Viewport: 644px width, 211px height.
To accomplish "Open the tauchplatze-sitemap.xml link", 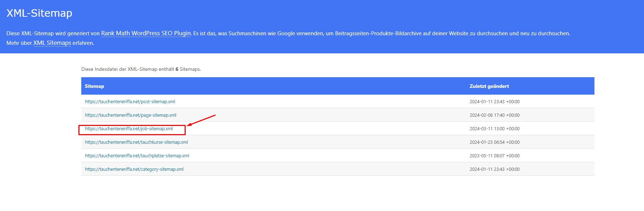I will pyautogui.click(x=137, y=155).
